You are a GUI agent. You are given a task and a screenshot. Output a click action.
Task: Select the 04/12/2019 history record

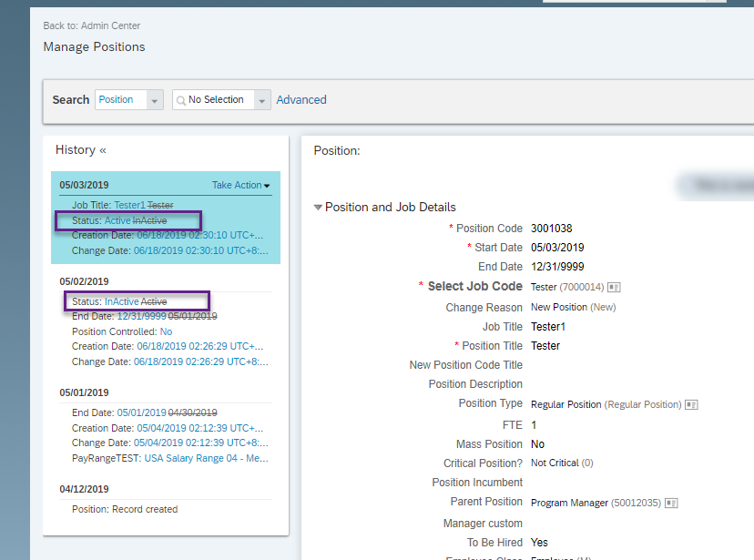84,489
